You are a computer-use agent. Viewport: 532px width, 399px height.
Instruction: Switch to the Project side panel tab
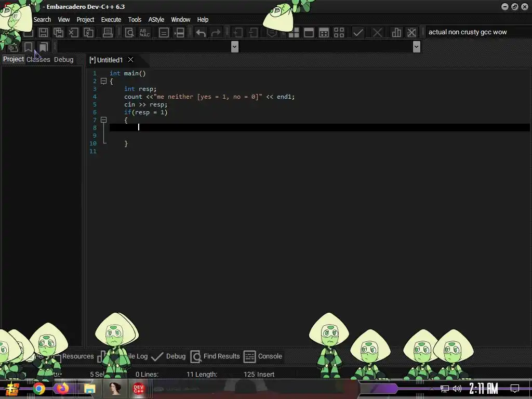tap(14, 59)
